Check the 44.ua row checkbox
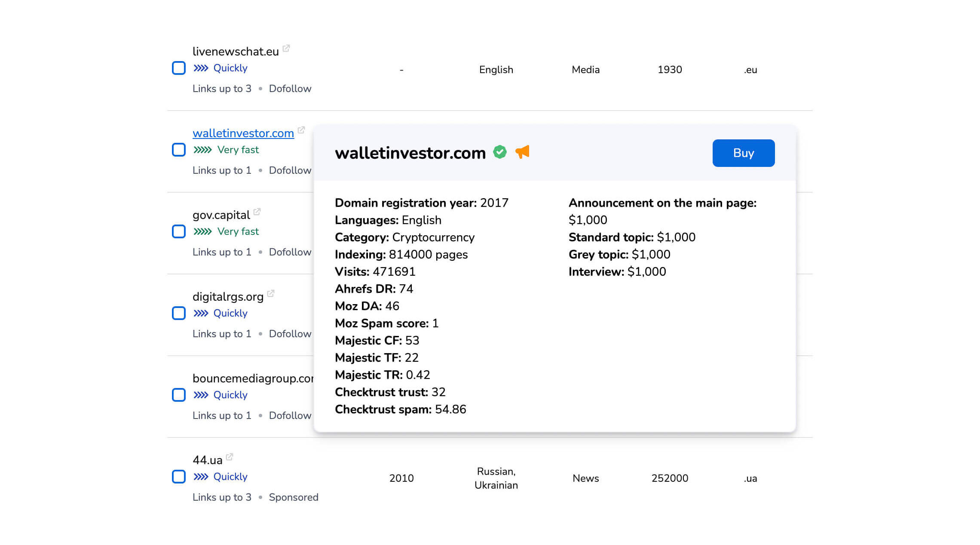The image size is (980, 545). [179, 477]
